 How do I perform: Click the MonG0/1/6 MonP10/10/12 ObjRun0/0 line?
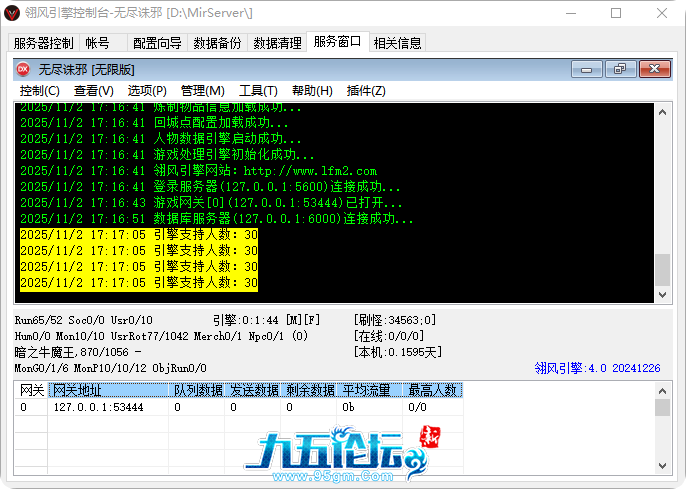click(110, 368)
